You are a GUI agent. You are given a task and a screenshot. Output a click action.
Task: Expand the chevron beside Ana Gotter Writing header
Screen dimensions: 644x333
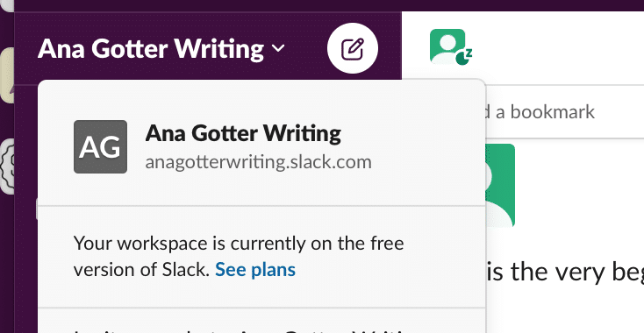[278, 48]
